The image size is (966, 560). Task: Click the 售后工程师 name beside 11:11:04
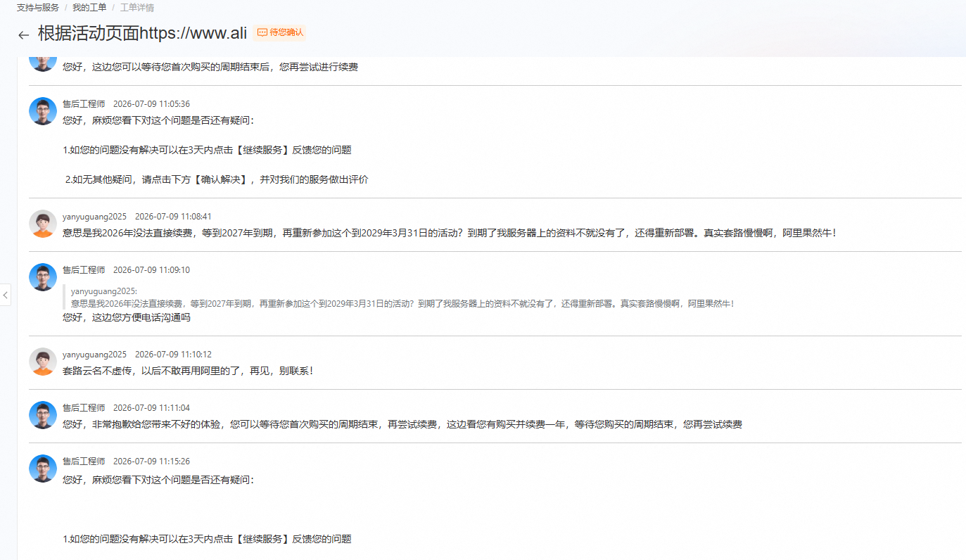[84, 408]
